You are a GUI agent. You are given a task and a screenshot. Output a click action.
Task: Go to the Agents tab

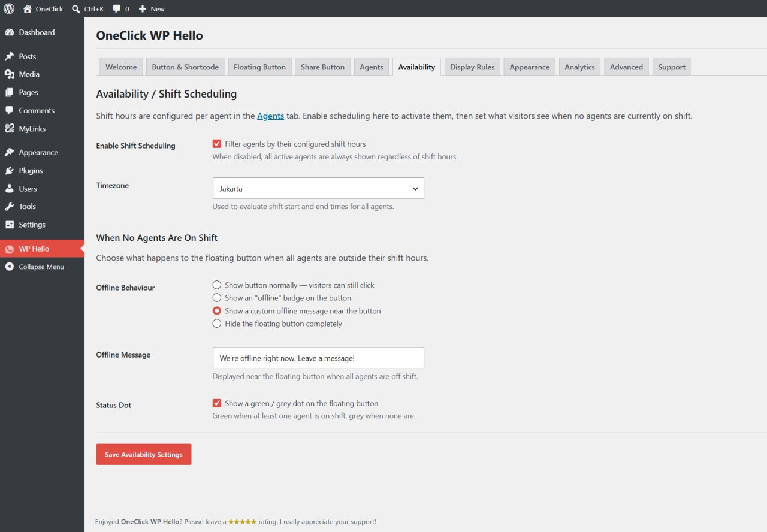click(x=372, y=67)
